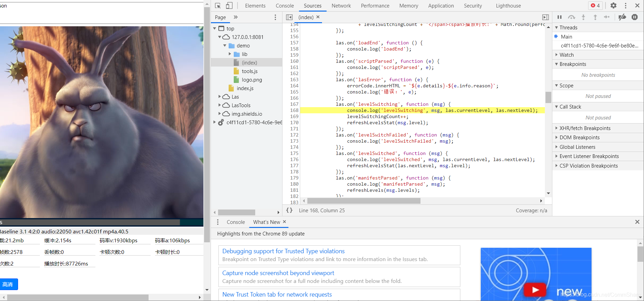Screen dimensions: 644x301
Task: Collapse the demo folder
Action: click(225, 46)
